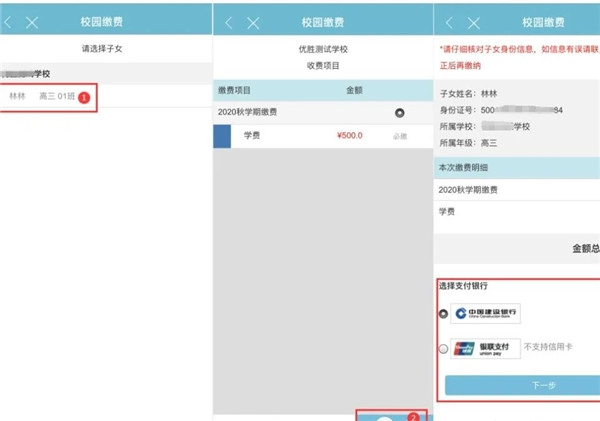Screen dimensions: 600x421
Task: Select child 林林 高三 01班
Action: click(48, 96)
